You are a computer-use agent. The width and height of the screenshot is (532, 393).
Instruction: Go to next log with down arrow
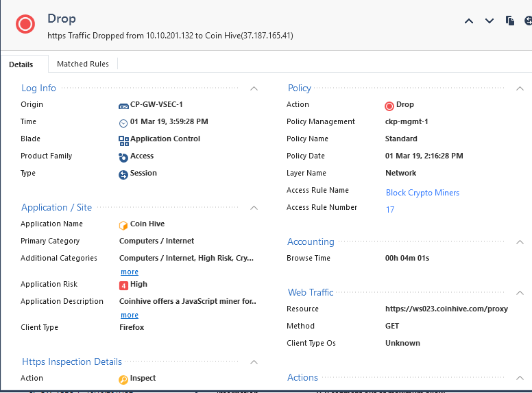(x=489, y=21)
